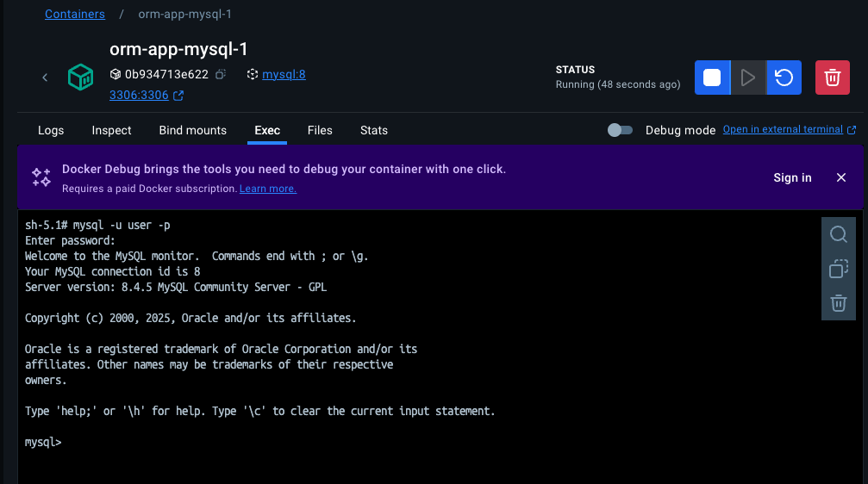
Task: Click the cube icon before container ID
Action: coord(116,74)
